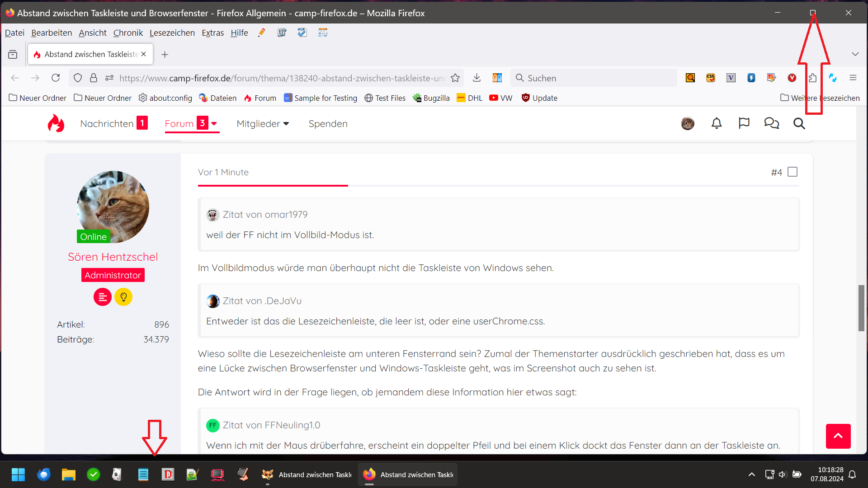Expand the Forum navigation dropdown arrow
The image size is (868, 488).
214,124
